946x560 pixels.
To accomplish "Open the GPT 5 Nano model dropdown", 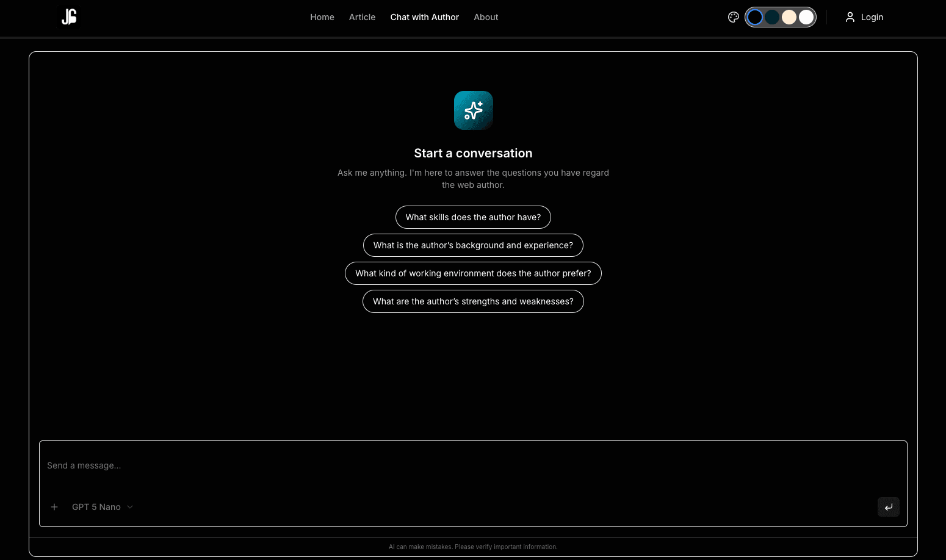I will click(103, 507).
